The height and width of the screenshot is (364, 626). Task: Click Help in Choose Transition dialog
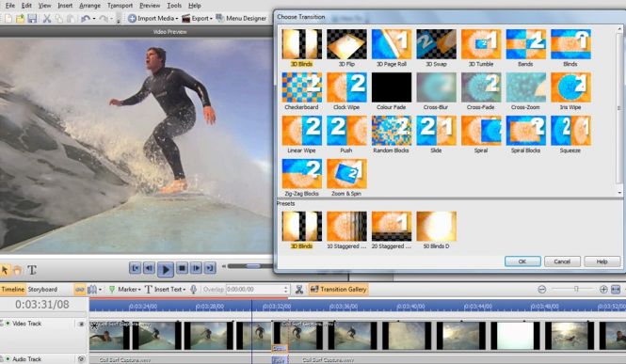(x=602, y=261)
